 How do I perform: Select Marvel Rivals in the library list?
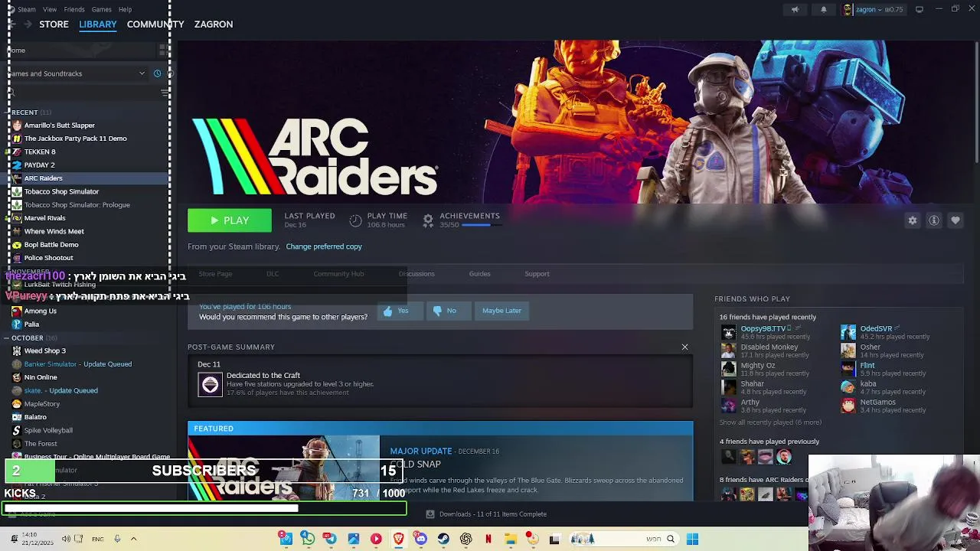point(44,218)
